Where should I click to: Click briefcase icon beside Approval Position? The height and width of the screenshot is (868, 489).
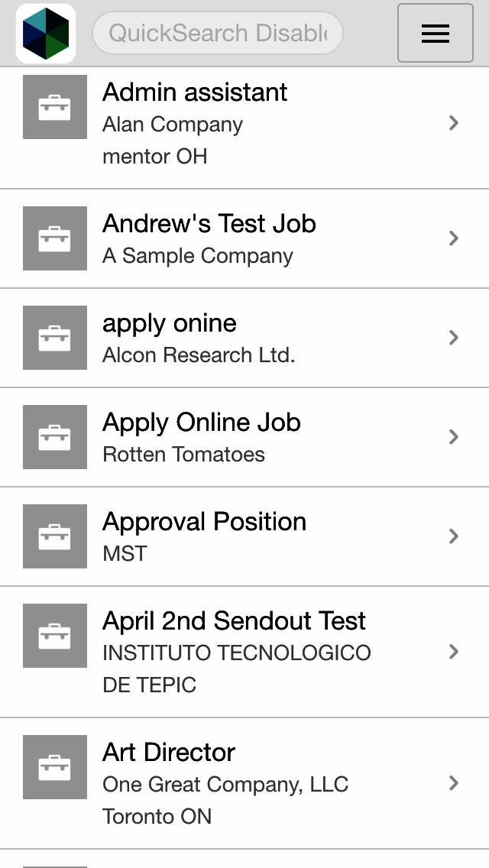click(x=55, y=536)
